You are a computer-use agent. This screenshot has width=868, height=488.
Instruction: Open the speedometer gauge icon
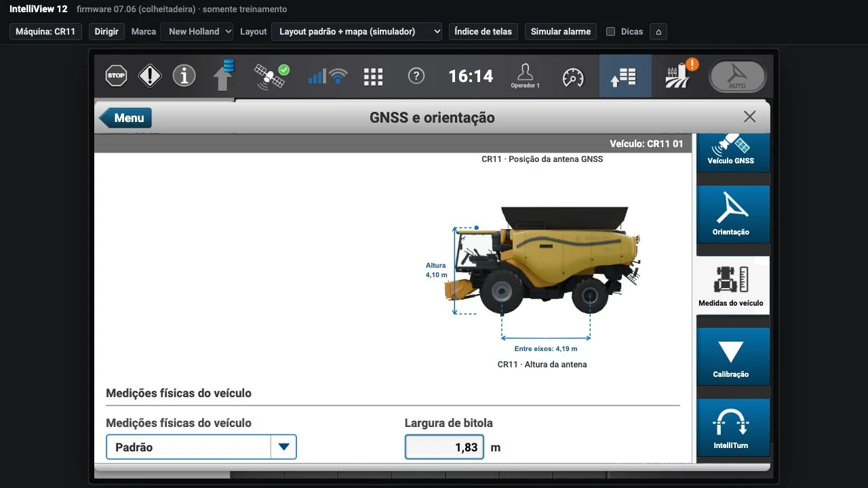coord(573,77)
